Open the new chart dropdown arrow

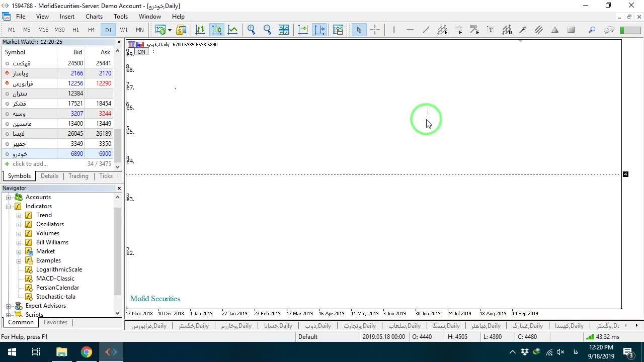(x=170, y=30)
